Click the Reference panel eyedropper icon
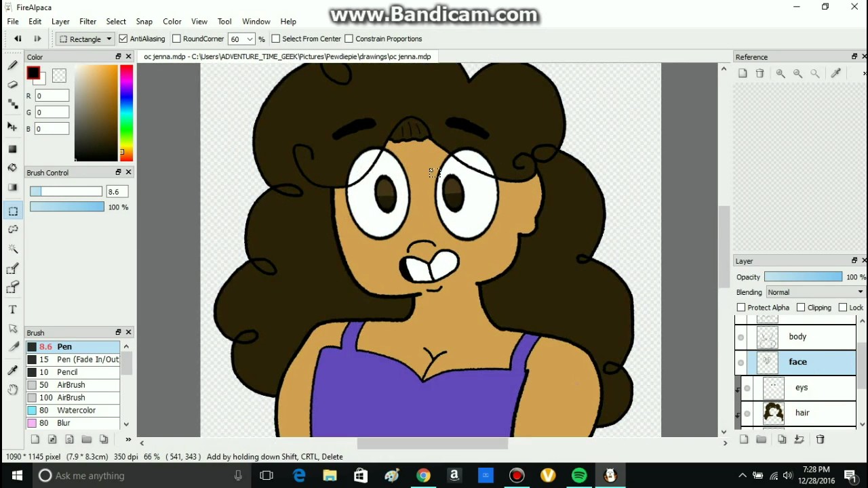868x488 pixels. pyautogui.click(x=836, y=73)
